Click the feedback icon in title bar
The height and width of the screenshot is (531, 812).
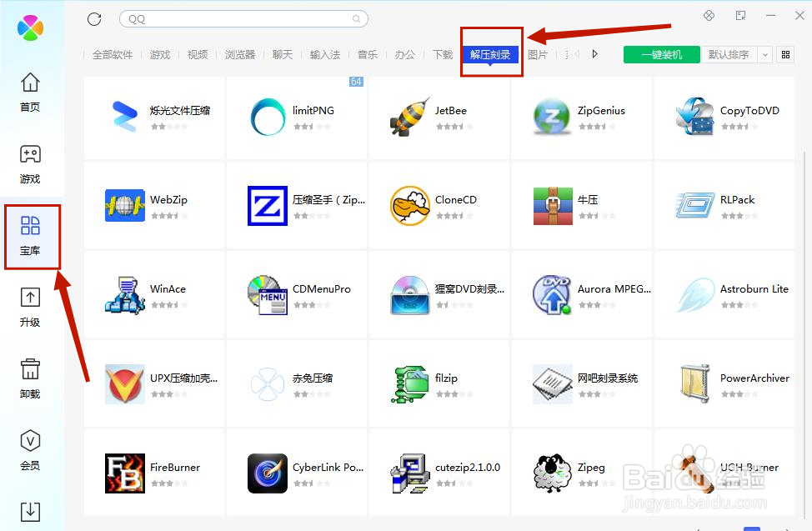coord(740,16)
